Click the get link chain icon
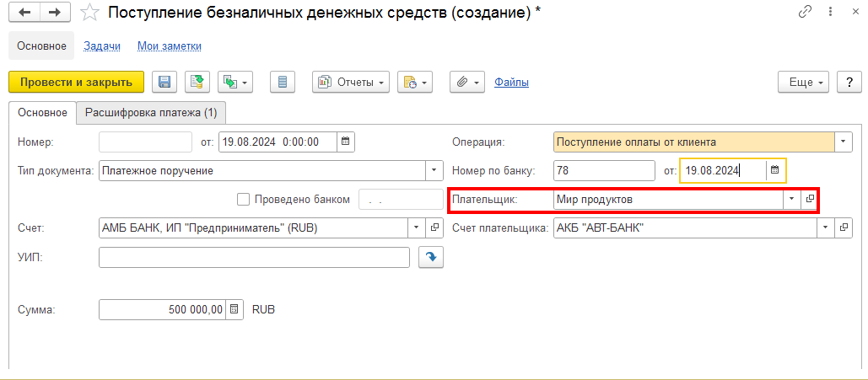The image size is (868, 380). tap(805, 13)
